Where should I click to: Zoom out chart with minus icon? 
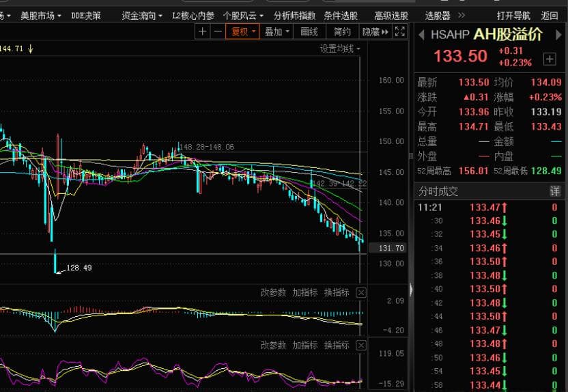tap(218, 31)
